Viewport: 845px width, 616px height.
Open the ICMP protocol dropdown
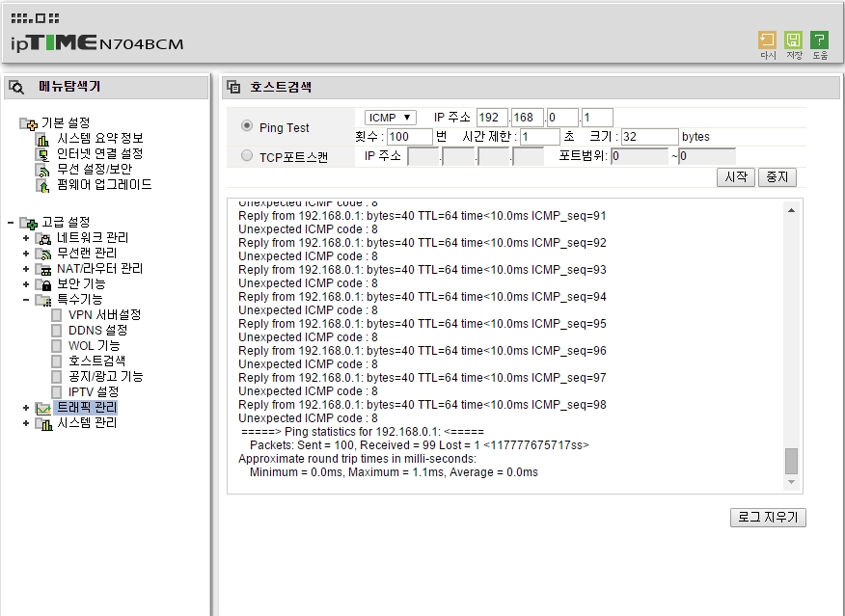tap(390, 118)
